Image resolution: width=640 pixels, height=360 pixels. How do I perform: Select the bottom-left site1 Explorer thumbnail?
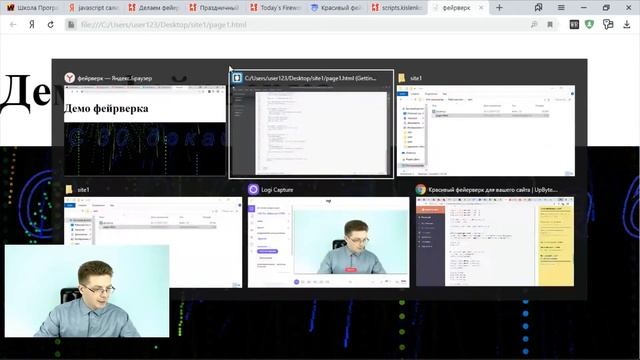[x=153, y=242]
